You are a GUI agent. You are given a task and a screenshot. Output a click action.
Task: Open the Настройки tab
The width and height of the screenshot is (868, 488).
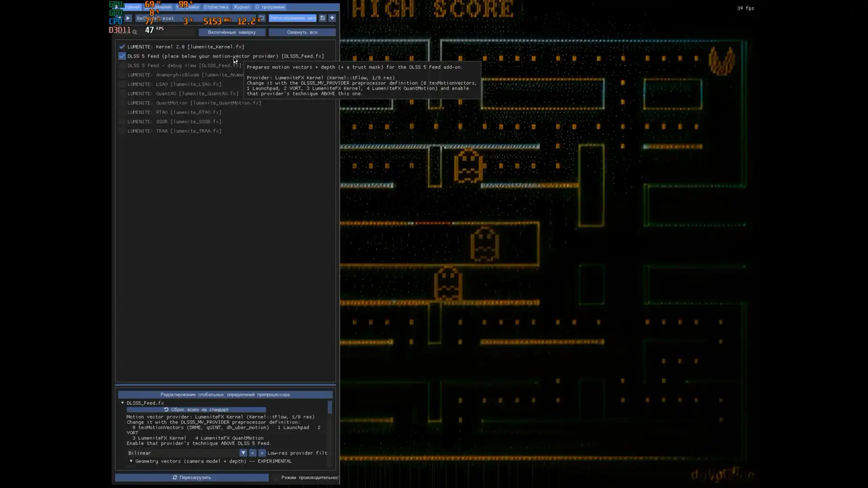[x=188, y=7]
